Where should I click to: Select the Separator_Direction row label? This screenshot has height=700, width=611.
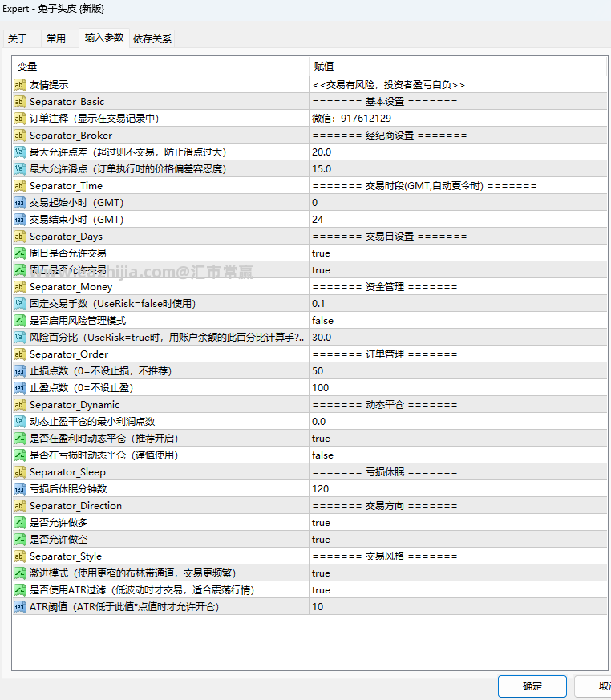click(75, 506)
